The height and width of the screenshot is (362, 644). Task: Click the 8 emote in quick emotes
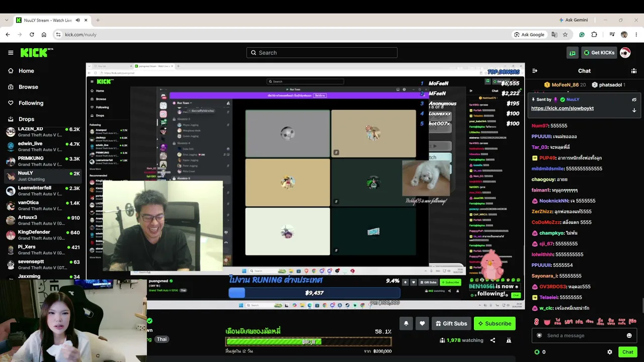537,322
